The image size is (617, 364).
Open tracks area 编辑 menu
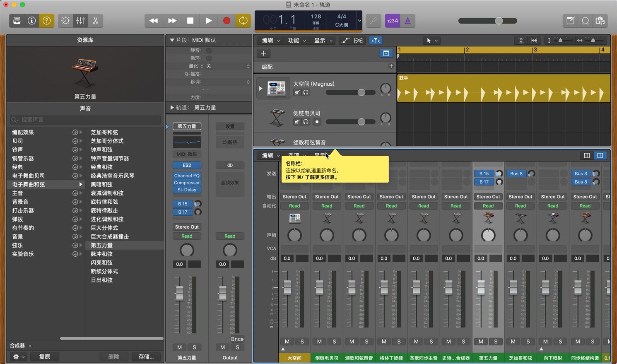tap(271, 40)
